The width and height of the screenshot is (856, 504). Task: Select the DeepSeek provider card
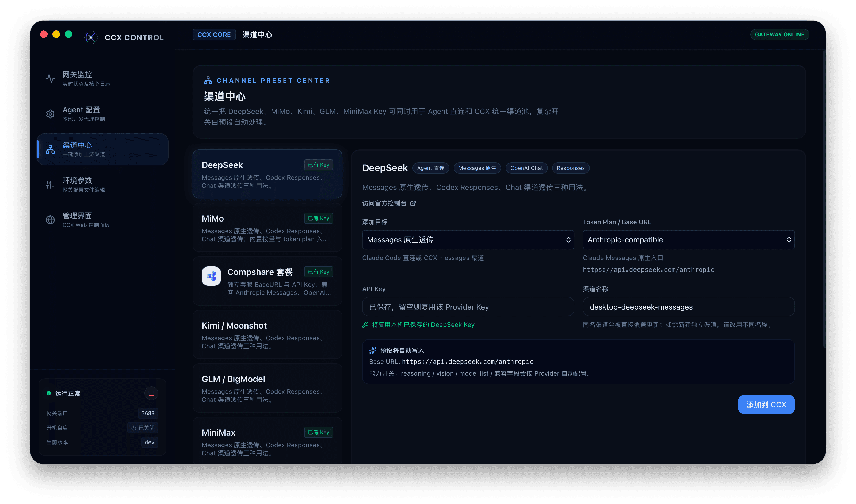pyautogui.click(x=267, y=174)
